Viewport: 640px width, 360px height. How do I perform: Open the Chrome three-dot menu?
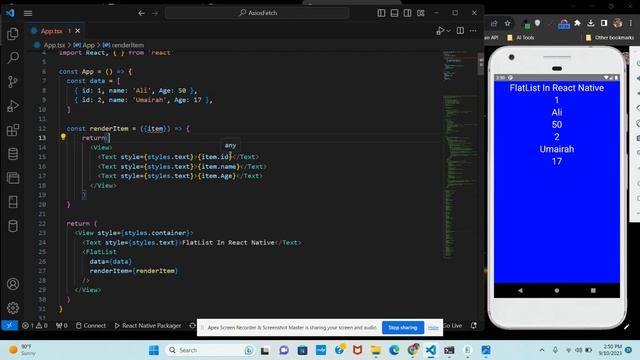tap(631, 23)
